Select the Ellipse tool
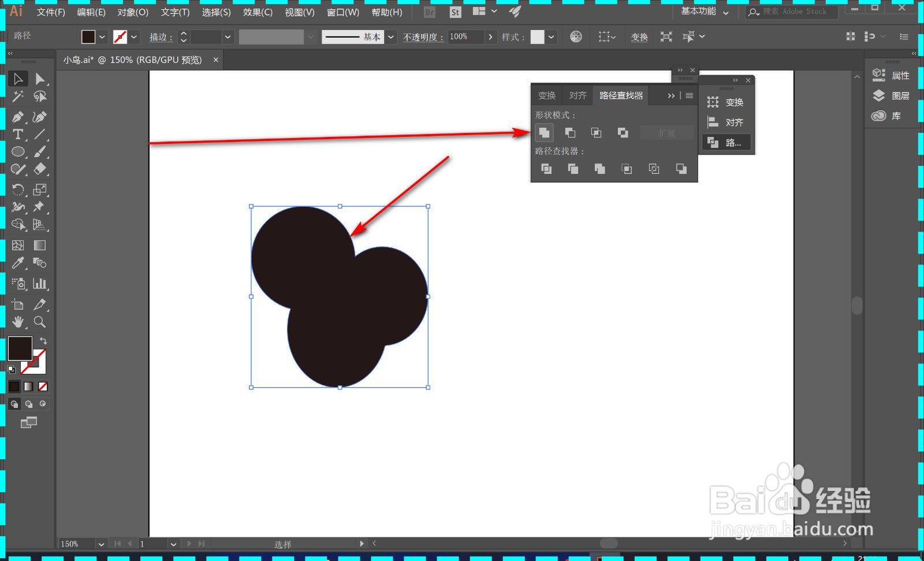This screenshot has width=924, height=561. point(18,152)
